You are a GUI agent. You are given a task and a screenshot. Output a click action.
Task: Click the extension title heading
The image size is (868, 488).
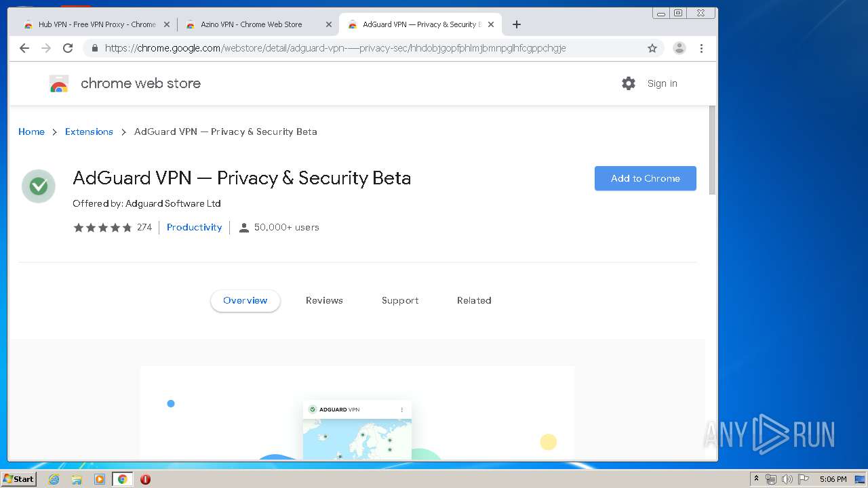(242, 178)
